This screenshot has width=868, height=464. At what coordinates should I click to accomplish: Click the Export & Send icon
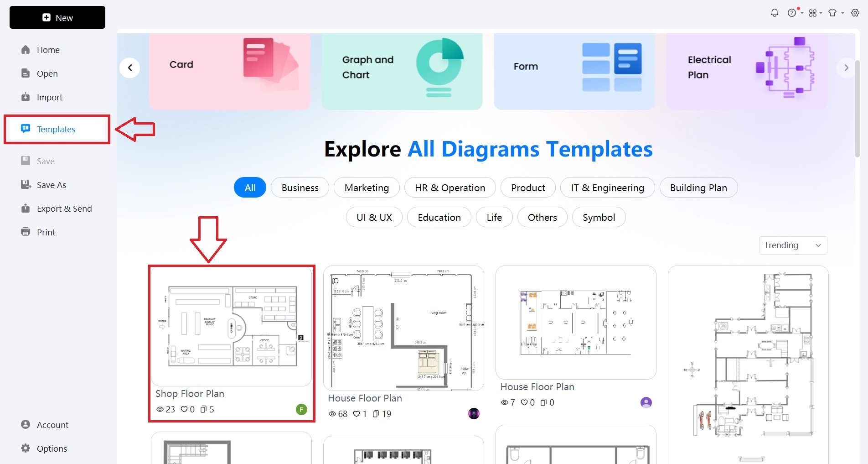click(x=26, y=209)
